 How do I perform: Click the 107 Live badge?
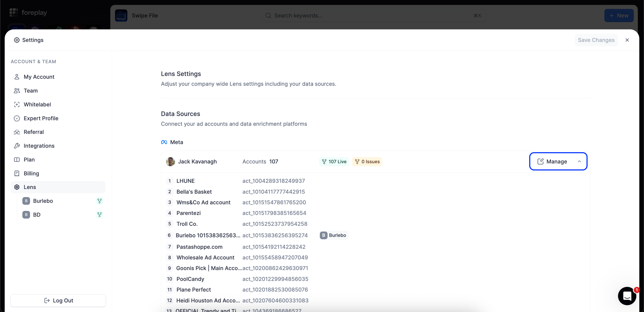pos(334,162)
